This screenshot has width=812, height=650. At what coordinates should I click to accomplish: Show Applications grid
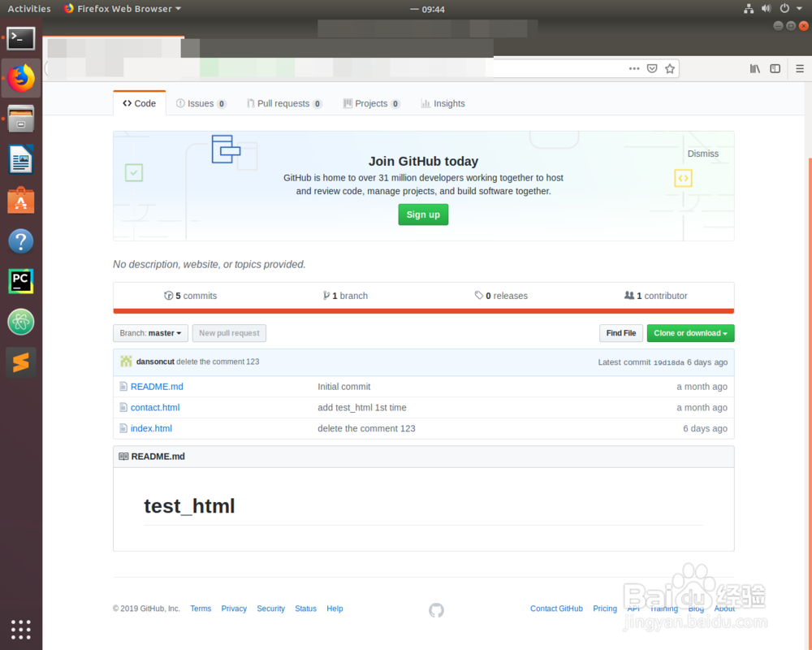[x=21, y=629]
